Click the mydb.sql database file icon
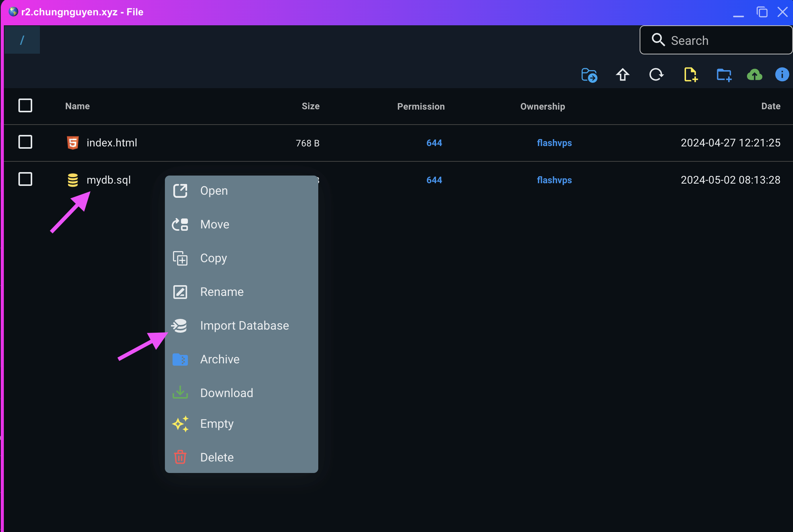The width and height of the screenshot is (793, 532). pyautogui.click(x=72, y=180)
